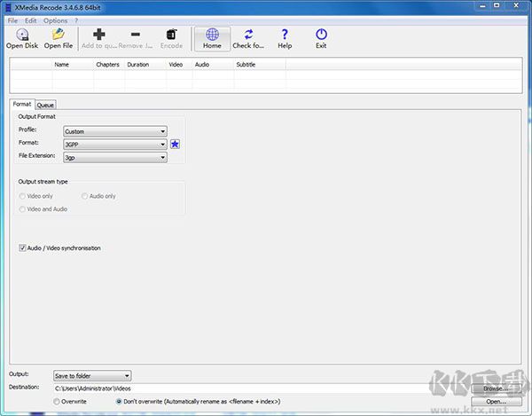Click the Chapters column header
532x416 pixels.
(107, 65)
